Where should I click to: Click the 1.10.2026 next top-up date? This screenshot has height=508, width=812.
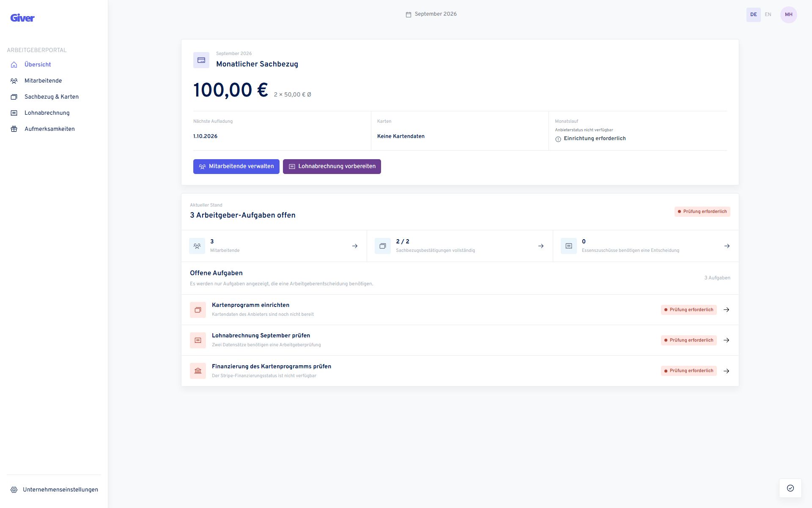point(205,136)
